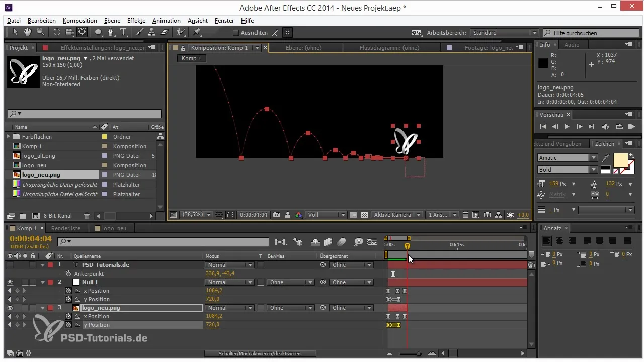Click the region of interest icon

(x=354, y=215)
